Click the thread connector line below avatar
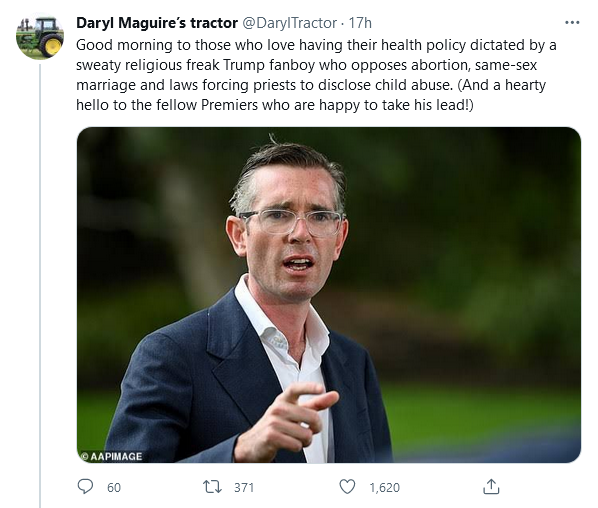The image size is (598, 508). tap(40, 285)
